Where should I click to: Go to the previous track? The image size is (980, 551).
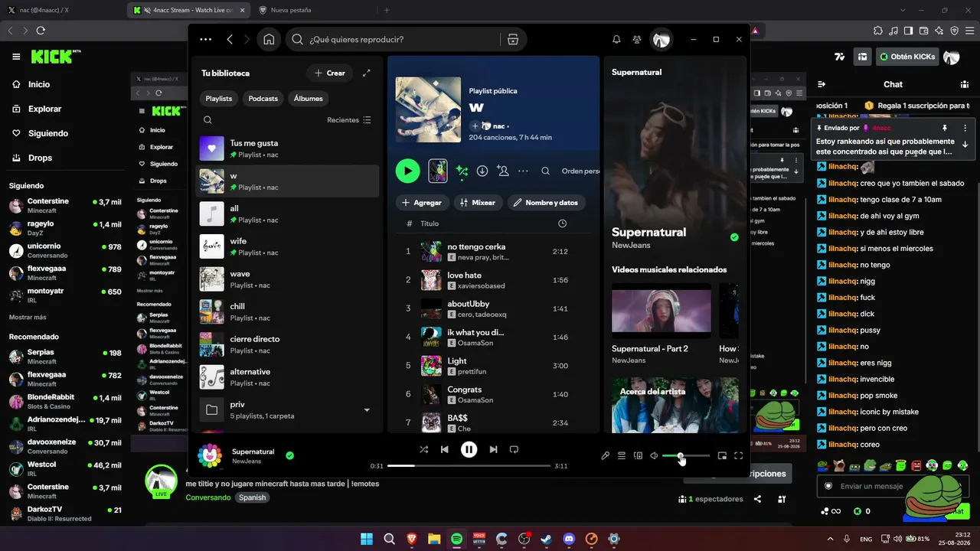[444, 449]
